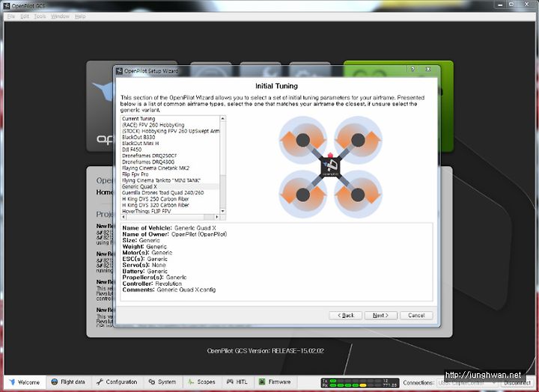Image resolution: width=539 pixels, height=392 pixels.
Task: Go back to previous wizard page
Action: pyautogui.click(x=345, y=316)
